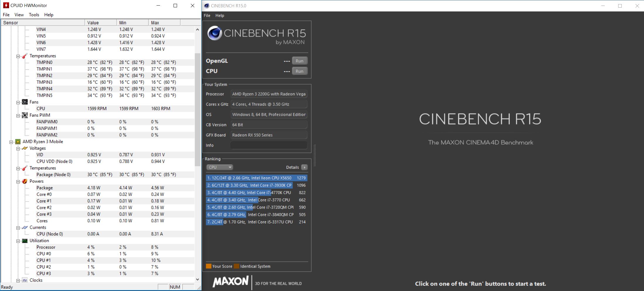Screen dimensions: 644x291
Task: Click the AMD Ryzen 3 Mobile chip icon
Action: tap(18, 142)
